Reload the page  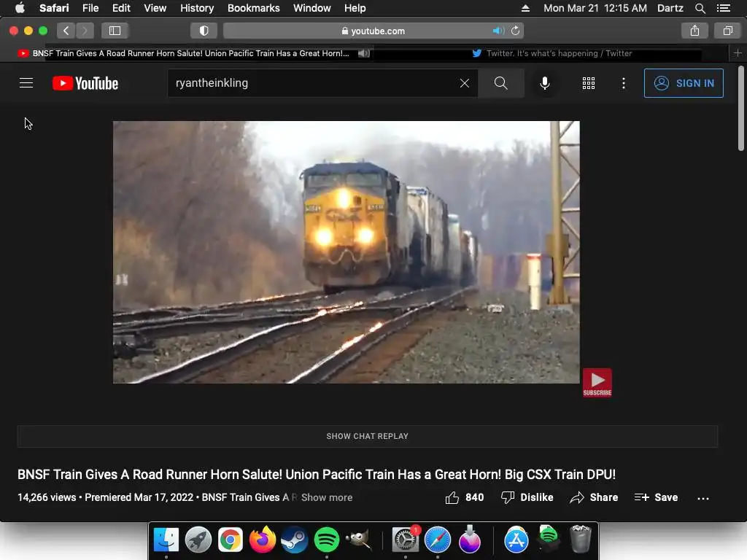pyautogui.click(x=515, y=31)
